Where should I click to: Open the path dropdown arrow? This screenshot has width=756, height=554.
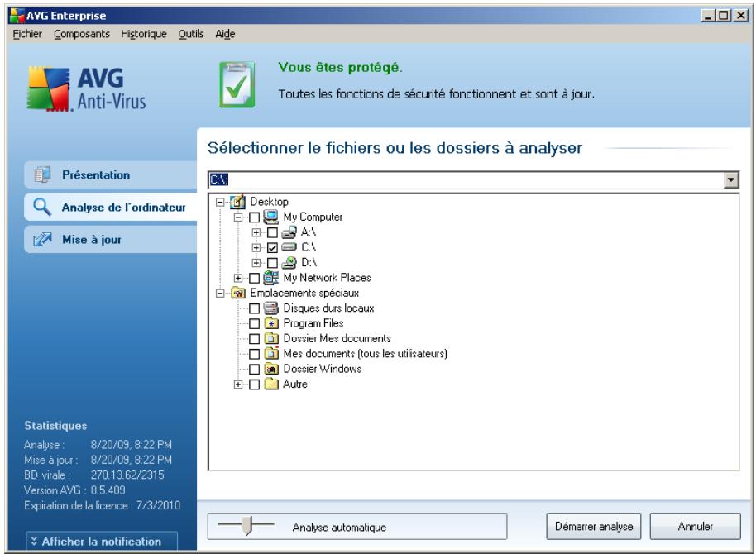coord(731,180)
